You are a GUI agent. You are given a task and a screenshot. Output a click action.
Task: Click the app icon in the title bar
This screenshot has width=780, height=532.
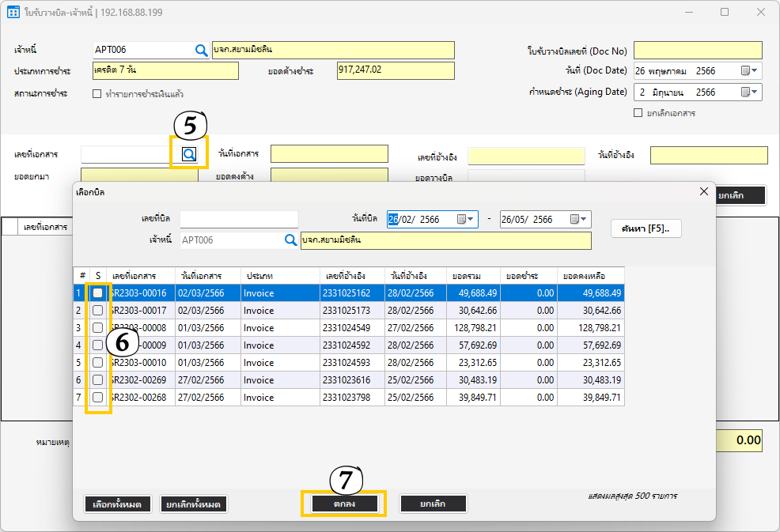(13, 13)
